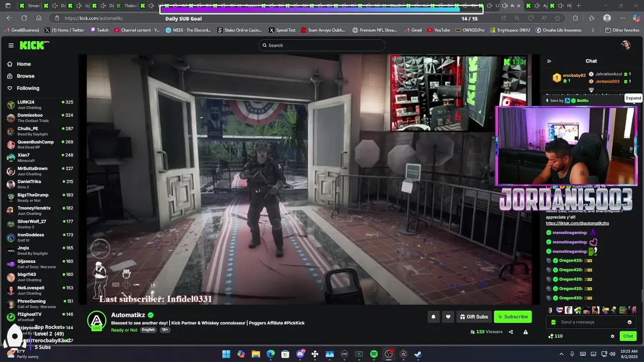The width and height of the screenshot is (644, 362).
Task: Click the browser home icon
Action: 39,18
